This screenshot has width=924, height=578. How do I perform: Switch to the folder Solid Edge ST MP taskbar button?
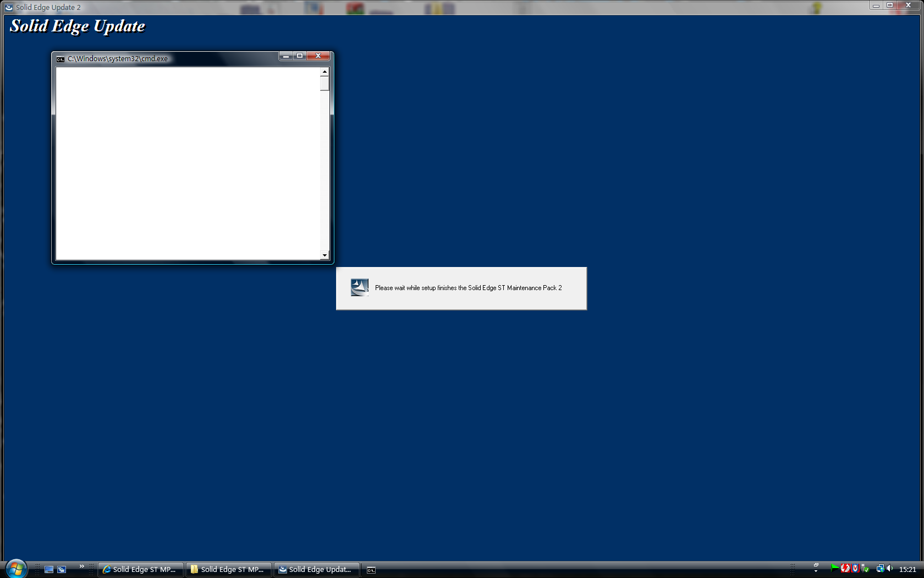pos(229,570)
